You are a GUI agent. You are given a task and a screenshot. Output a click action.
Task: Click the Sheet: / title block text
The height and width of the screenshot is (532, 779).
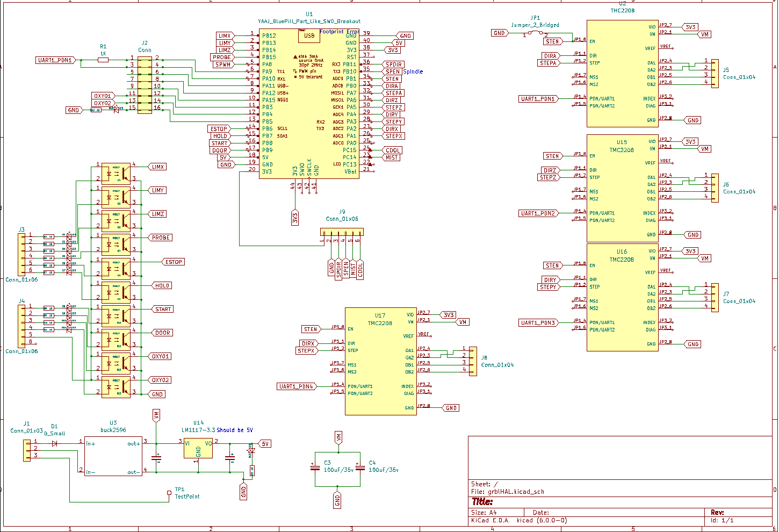pyautogui.click(x=485, y=484)
